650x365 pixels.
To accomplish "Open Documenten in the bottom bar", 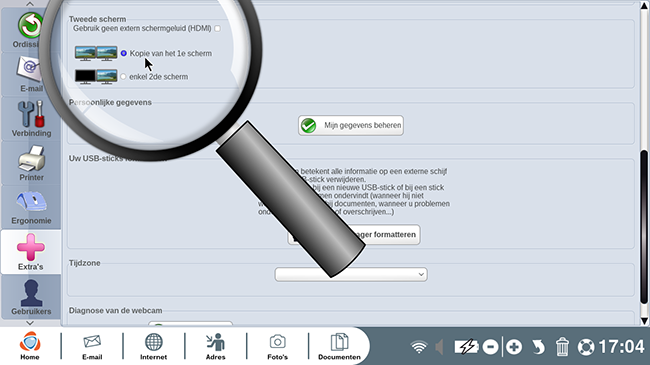I will click(x=339, y=346).
